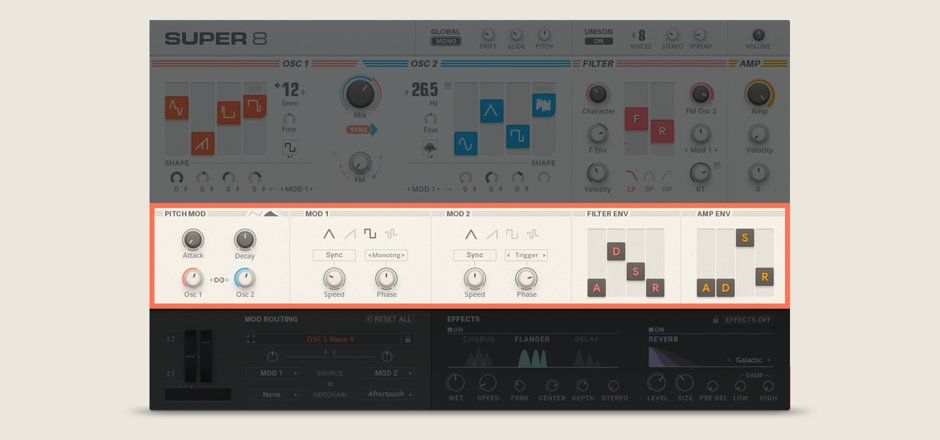The image size is (940, 440).
Task: Choose the sawtooth waveform in MOD 2
Action: click(x=491, y=234)
